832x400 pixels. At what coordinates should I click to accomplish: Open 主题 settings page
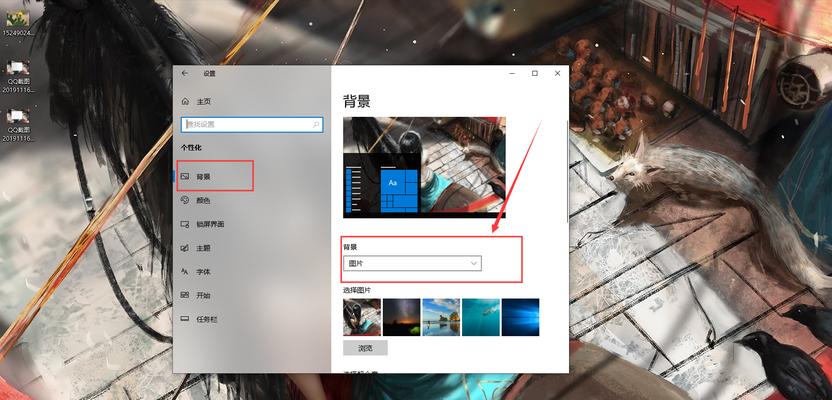pos(203,248)
